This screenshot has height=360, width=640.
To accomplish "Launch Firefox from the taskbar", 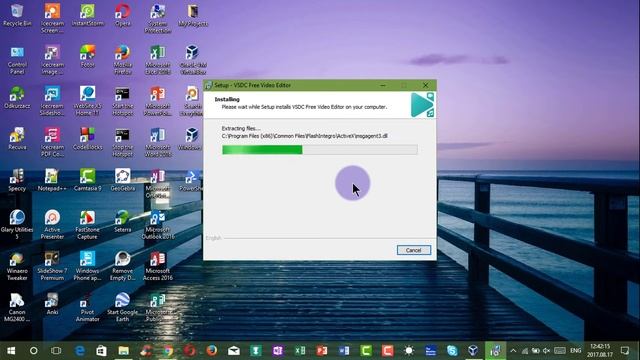I will tap(211, 351).
